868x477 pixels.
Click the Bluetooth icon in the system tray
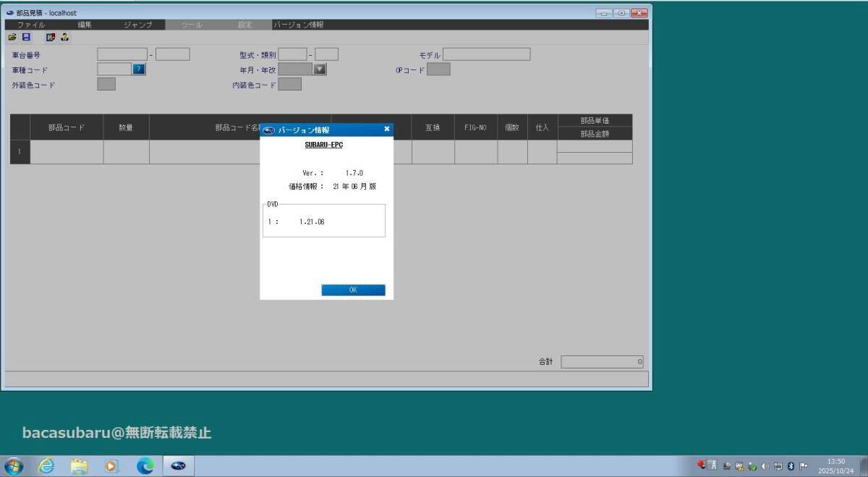coord(791,465)
